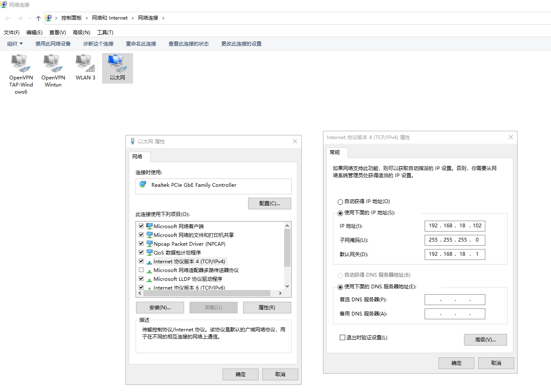The image size is (551, 392).
Task: Open the 工具(T) menu
Action: coord(105,33)
